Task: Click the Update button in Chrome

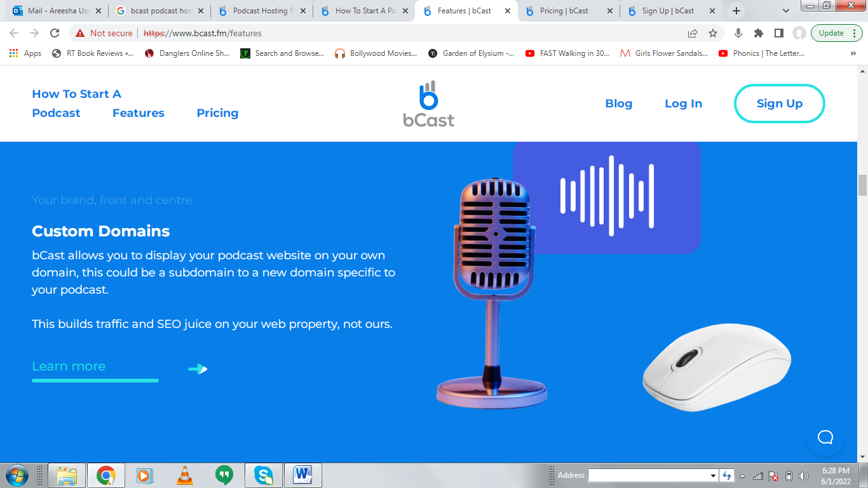Action: point(837,33)
